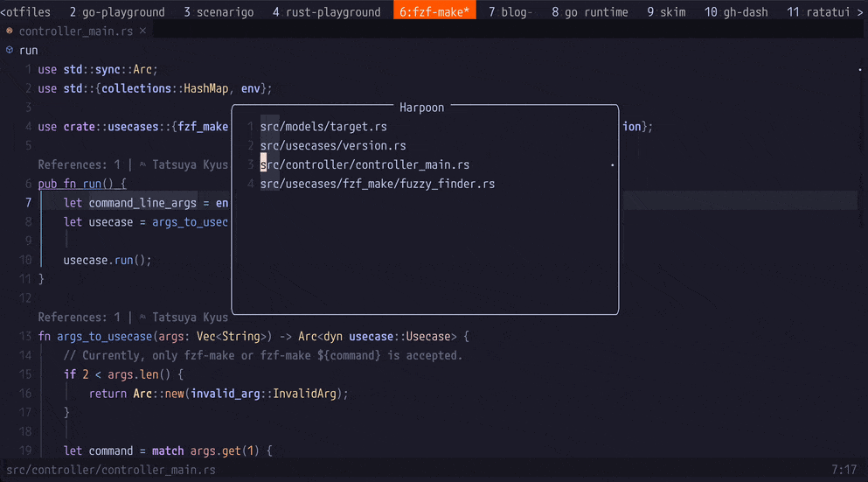
Task: Click line number 13 in the gutter
Action: click(24, 337)
